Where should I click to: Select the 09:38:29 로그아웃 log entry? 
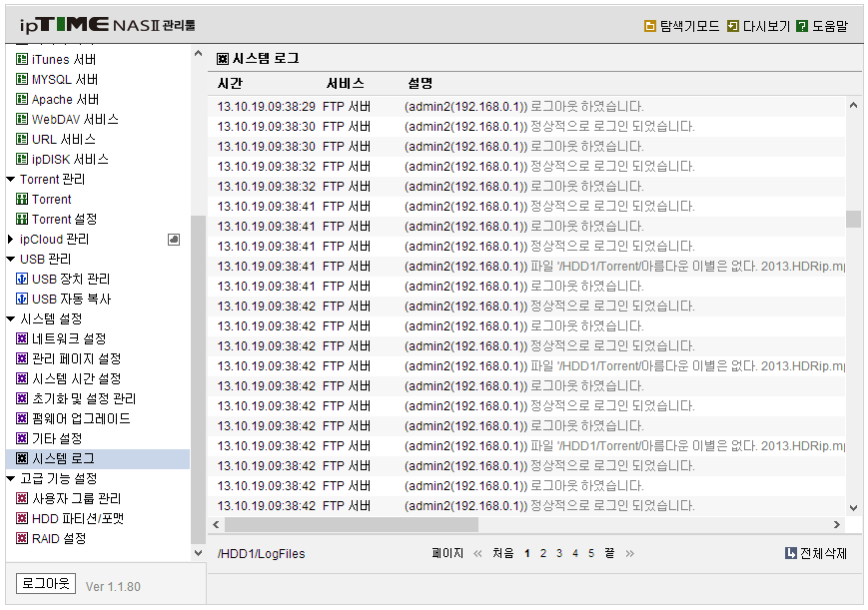coord(526,106)
